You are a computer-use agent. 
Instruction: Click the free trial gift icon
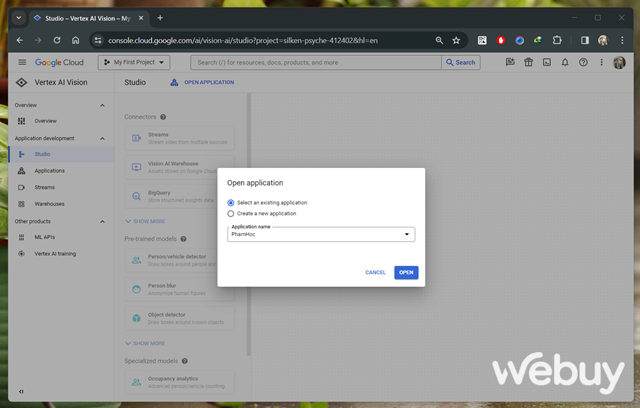tap(529, 62)
